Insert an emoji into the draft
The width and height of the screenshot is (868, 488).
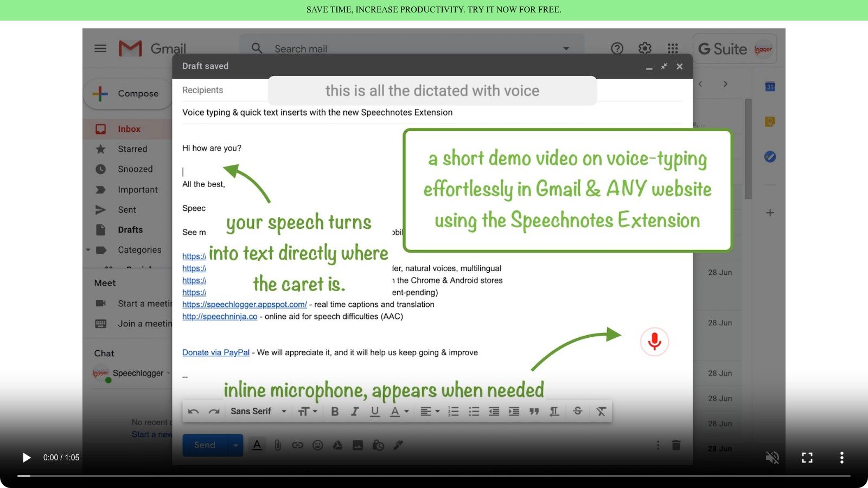point(317,445)
